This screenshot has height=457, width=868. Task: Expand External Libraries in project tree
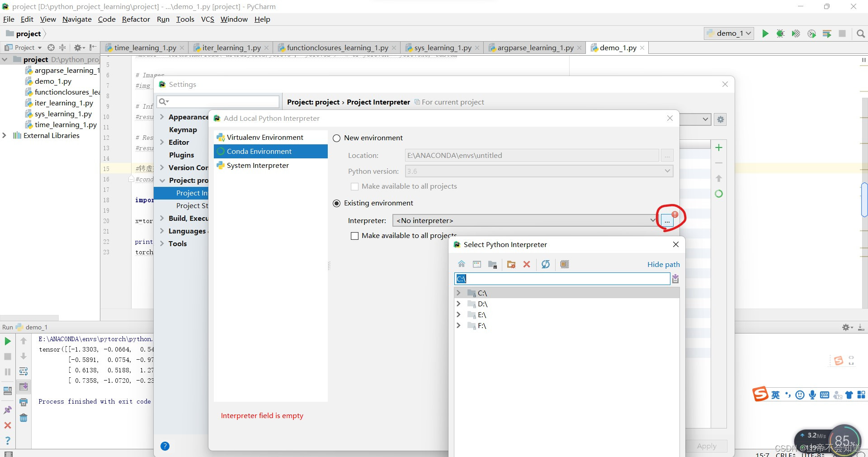click(x=5, y=135)
